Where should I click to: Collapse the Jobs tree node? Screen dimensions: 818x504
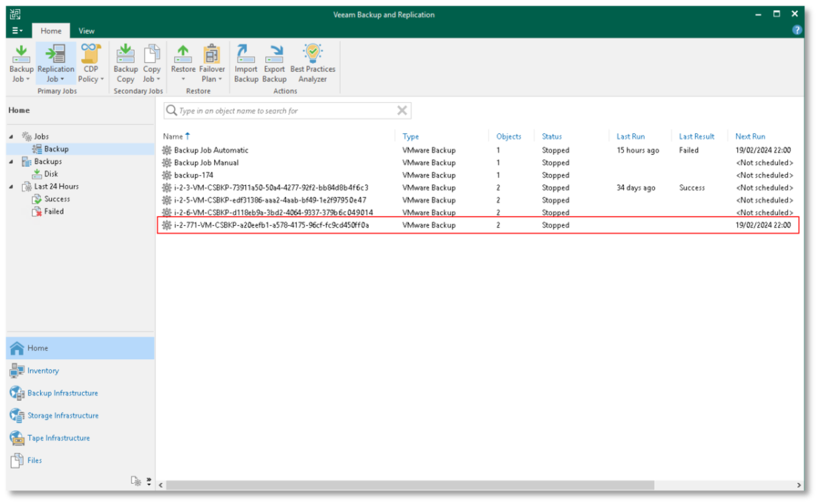point(11,137)
